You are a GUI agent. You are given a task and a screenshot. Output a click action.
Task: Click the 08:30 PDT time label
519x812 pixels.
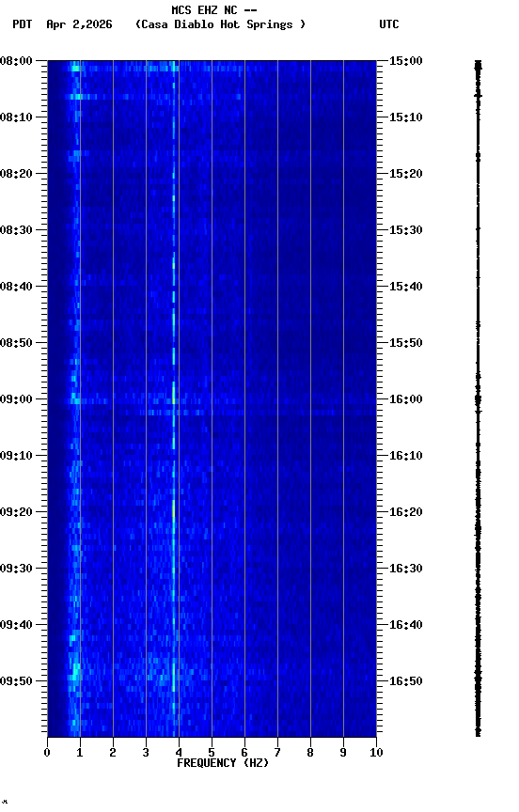coord(16,230)
